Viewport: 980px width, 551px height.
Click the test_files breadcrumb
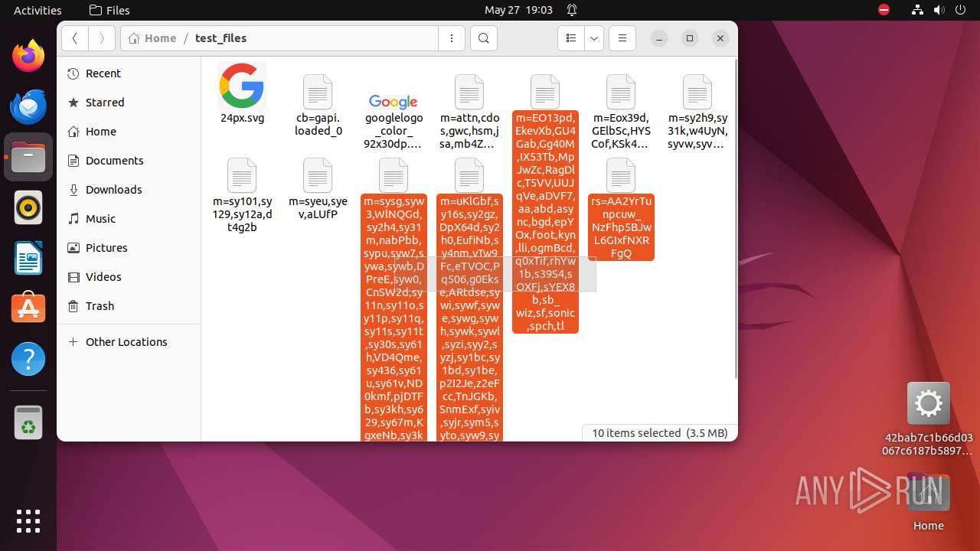(x=220, y=38)
